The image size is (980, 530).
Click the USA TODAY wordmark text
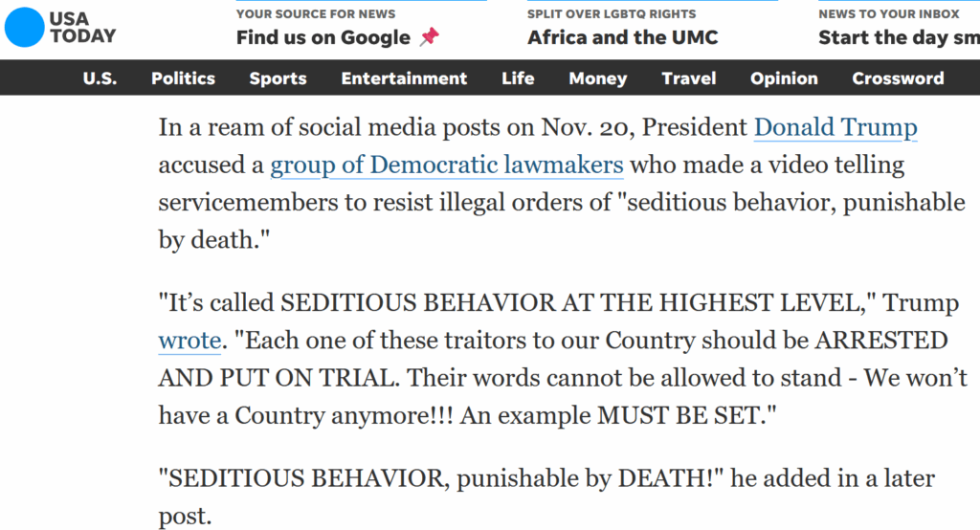coord(82,27)
